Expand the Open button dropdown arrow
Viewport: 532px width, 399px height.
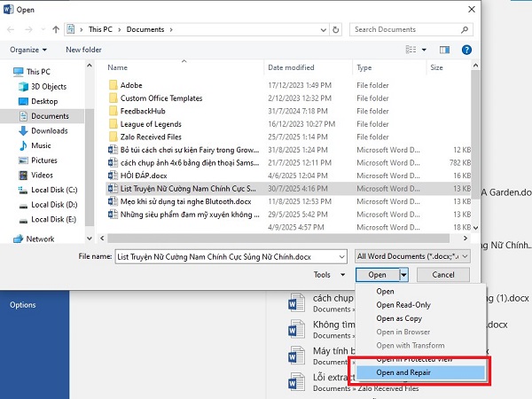403,275
